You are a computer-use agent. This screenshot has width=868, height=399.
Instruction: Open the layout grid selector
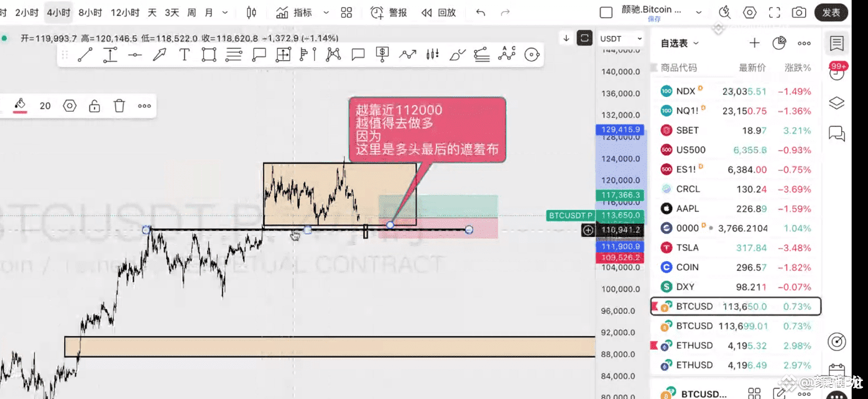click(346, 12)
